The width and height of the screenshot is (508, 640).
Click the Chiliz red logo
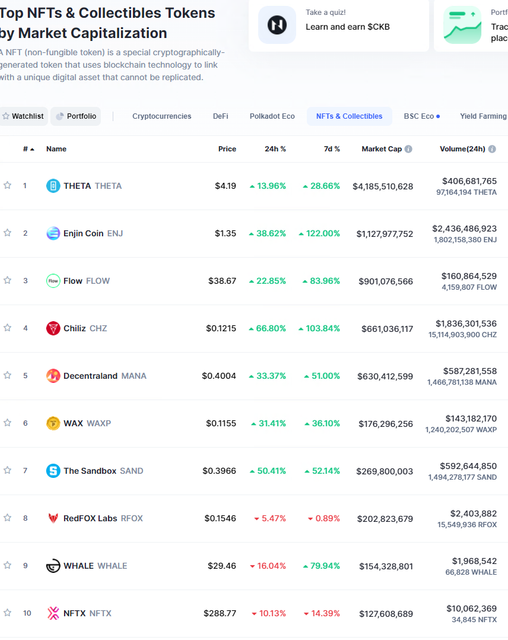tap(53, 328)
